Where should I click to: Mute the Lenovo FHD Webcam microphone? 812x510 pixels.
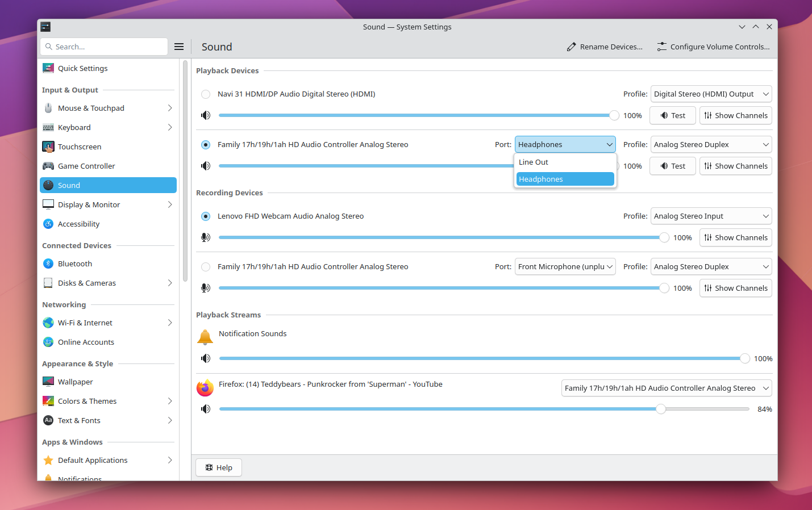pyautogui.click(x=206, y=237)
